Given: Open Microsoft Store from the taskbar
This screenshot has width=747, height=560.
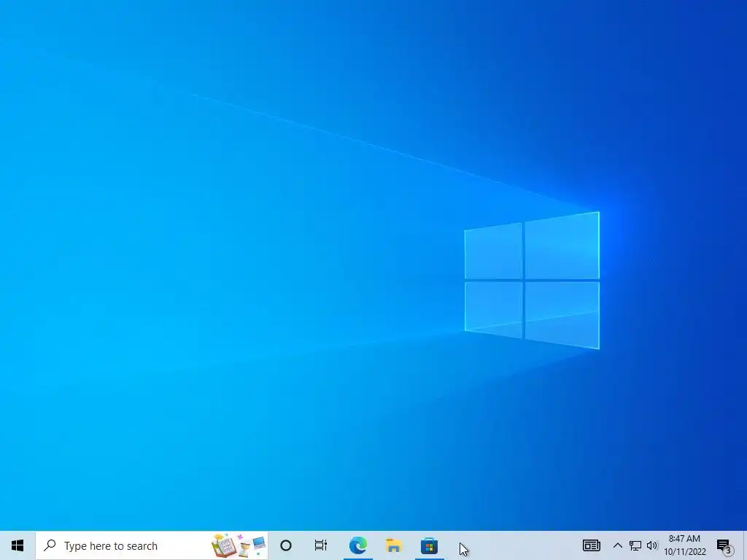Looking at the screenshot, I should pyautogui.click(x=429, y=545).
